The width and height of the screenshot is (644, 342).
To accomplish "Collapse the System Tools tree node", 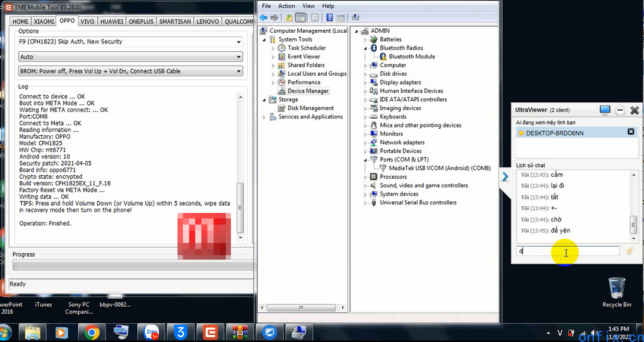I will pos(264,39).
